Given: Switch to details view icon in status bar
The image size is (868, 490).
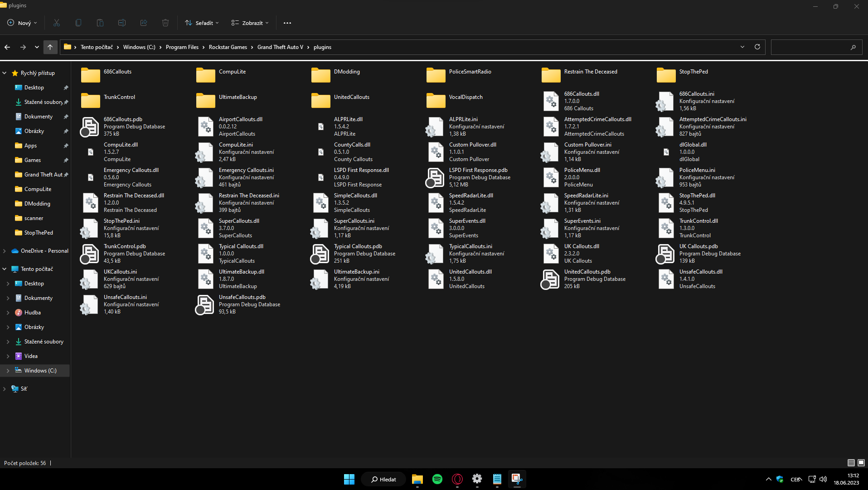Looking at the screenshot, I should (x=851, y=463).
